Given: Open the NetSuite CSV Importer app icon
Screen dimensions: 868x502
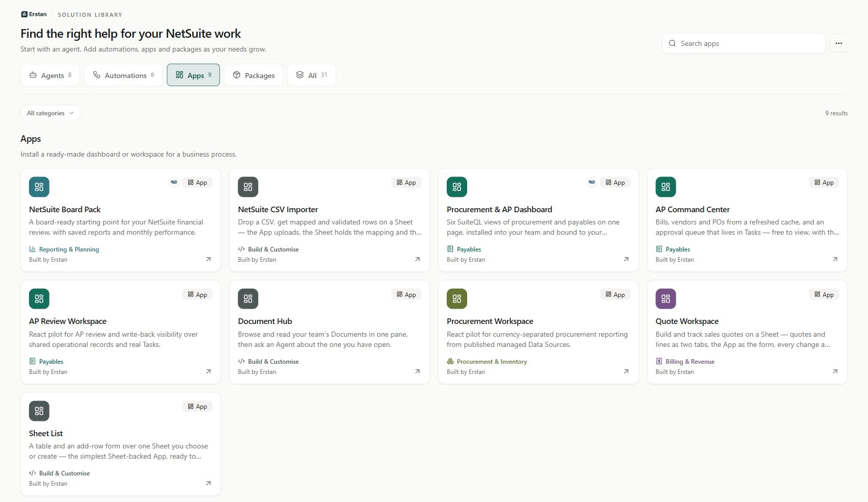Looking at the screenshot, I should point(248,187).
